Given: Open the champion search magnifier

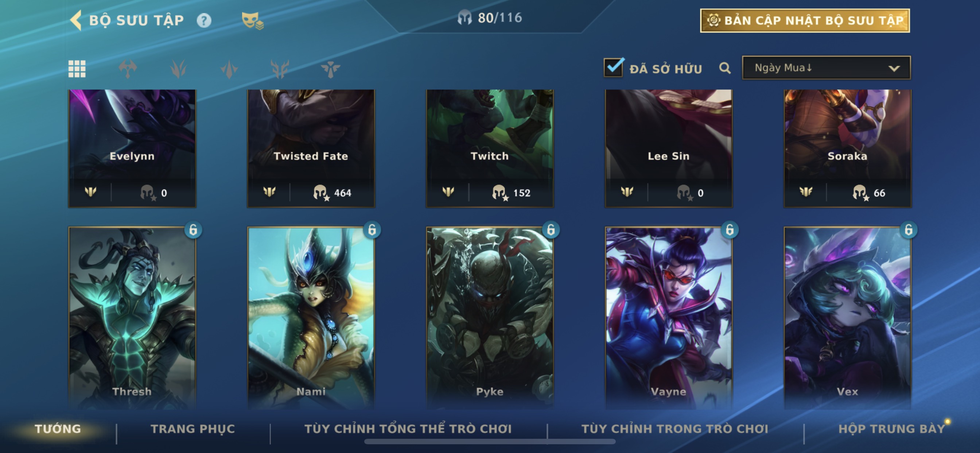Looking at the screenshot, I should click(725, 68).
